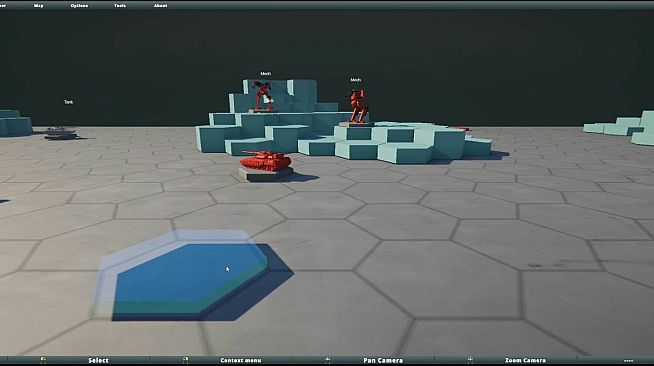
Task: Click the Select hint label
Action: tap(98, 360)
